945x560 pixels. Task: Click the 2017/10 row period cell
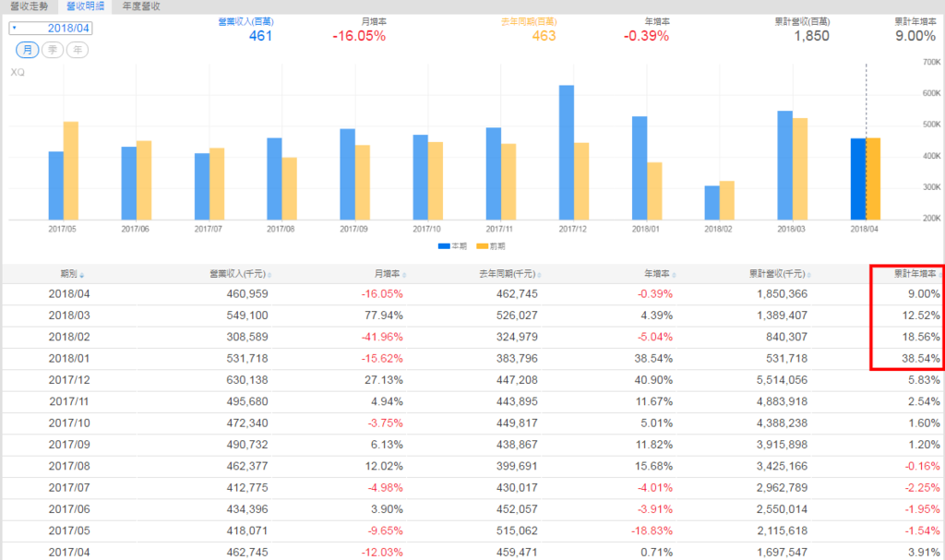(x=68, y=423)
